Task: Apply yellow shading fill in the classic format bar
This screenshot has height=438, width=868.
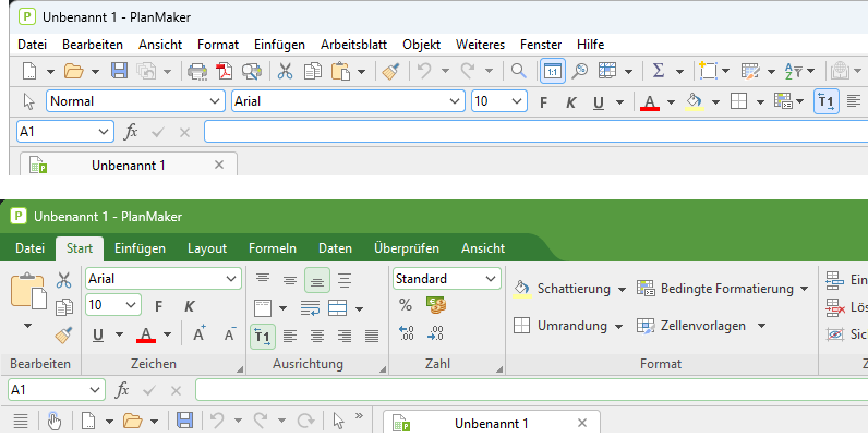Action: 694,102
